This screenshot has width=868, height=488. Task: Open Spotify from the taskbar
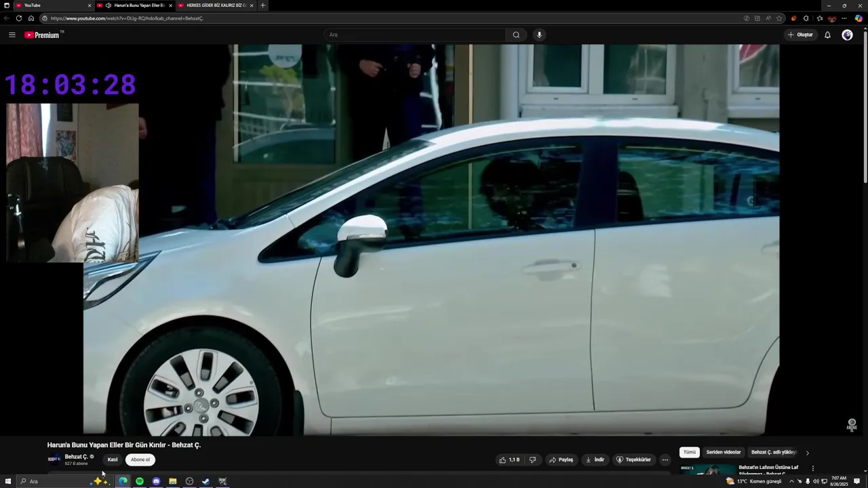coord(140,481)
